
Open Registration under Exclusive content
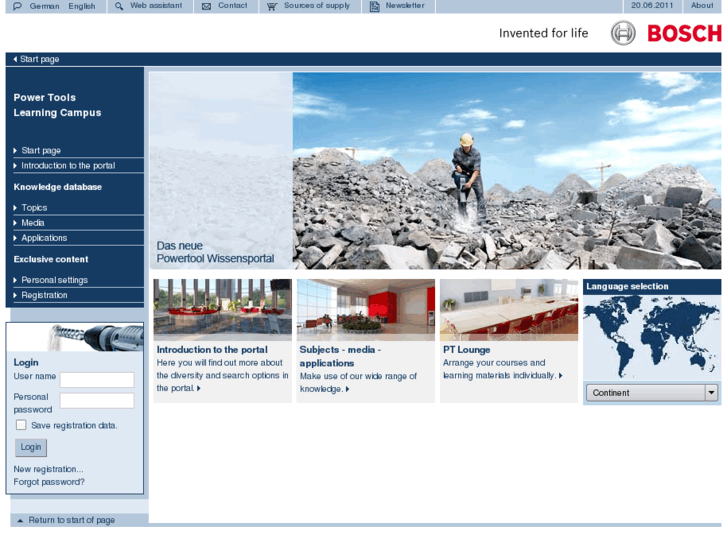44,295
